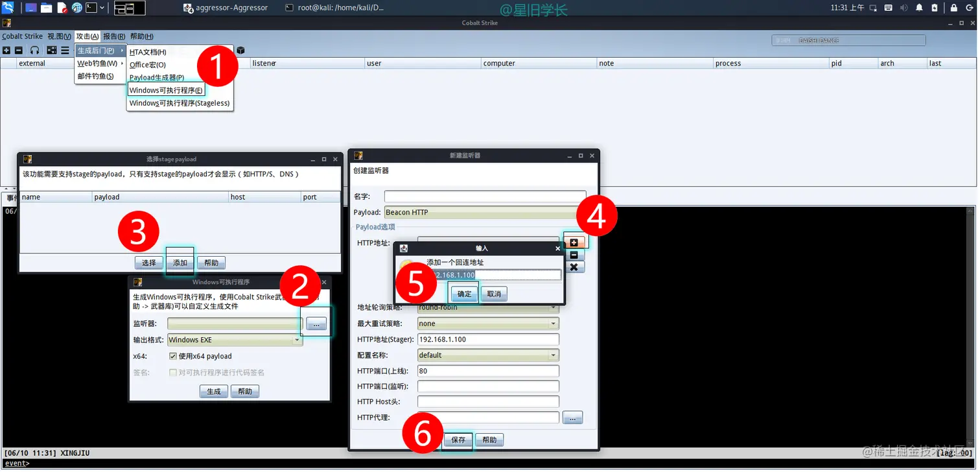The height and width of the screenshot is (472, 980).
Task: Click the plus connect icon in Cobalt Strike toolbar
Action: (x=6, y=50)
